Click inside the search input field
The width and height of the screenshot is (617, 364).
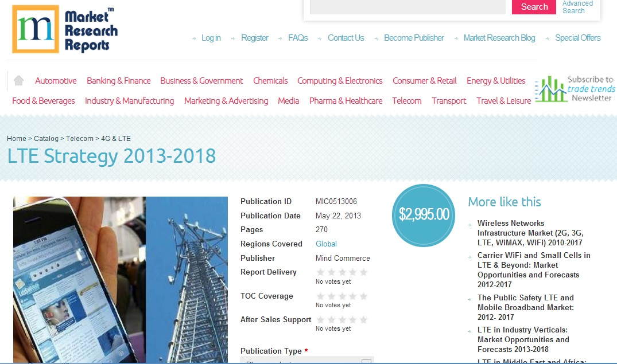point(408,7)
